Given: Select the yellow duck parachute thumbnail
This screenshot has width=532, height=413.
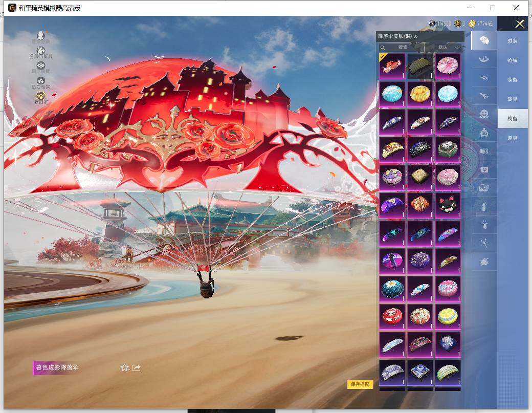Looking at the screenshot, I should (420, 94).
